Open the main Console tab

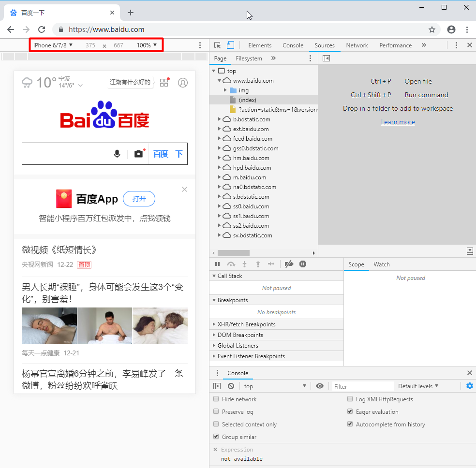coord(293,45)
